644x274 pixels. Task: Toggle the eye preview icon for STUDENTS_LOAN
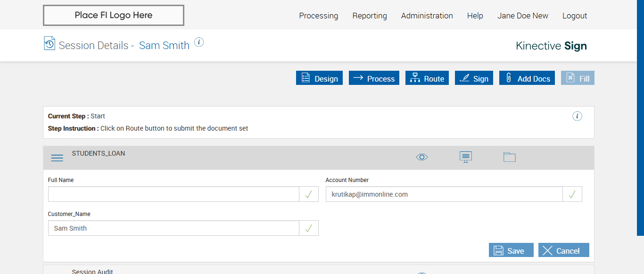tap(422, 157)
